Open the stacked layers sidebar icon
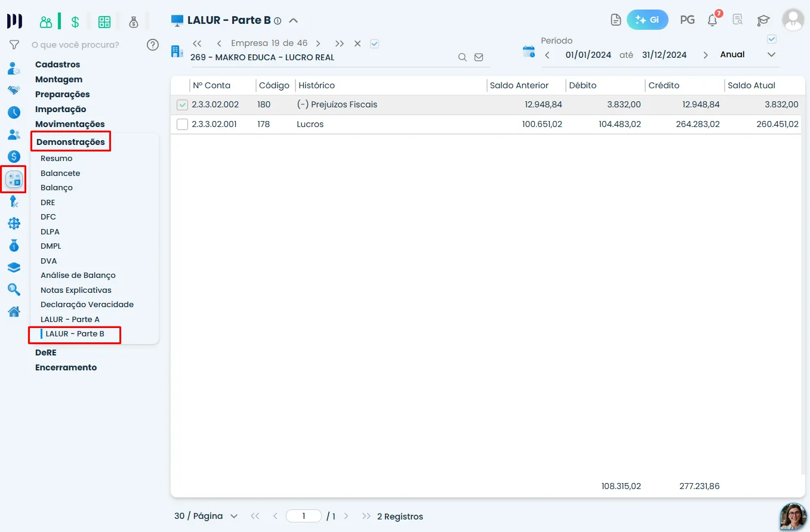 pos(14,267)
